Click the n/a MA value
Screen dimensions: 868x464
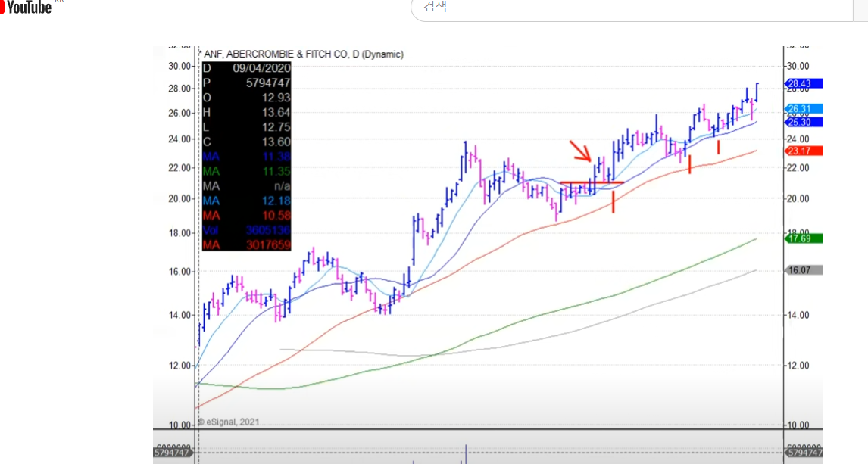[x=282, y=185]
